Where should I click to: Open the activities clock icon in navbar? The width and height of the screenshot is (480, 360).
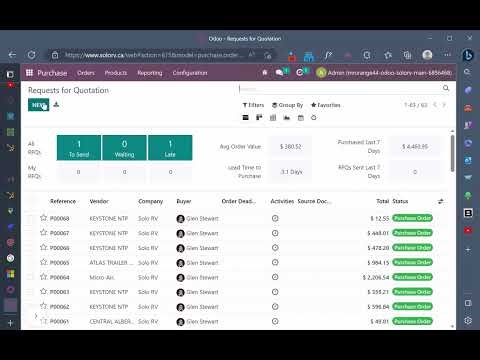tap(300, 72)
